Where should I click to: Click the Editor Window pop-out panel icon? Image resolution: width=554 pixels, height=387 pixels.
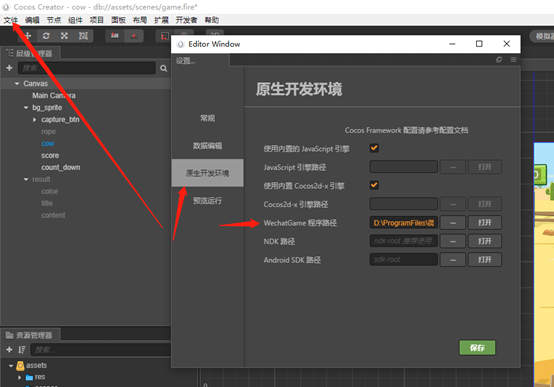point(499,60)
